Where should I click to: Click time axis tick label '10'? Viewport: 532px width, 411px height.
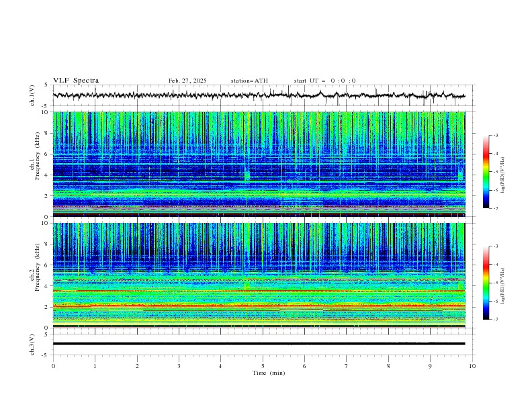472,366
